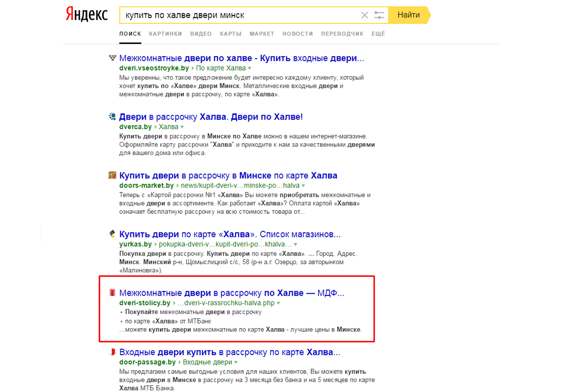The height and width of the screenshot is (392, 562).
Task: Click the Найти search button
Action: (x=409, y=15)
